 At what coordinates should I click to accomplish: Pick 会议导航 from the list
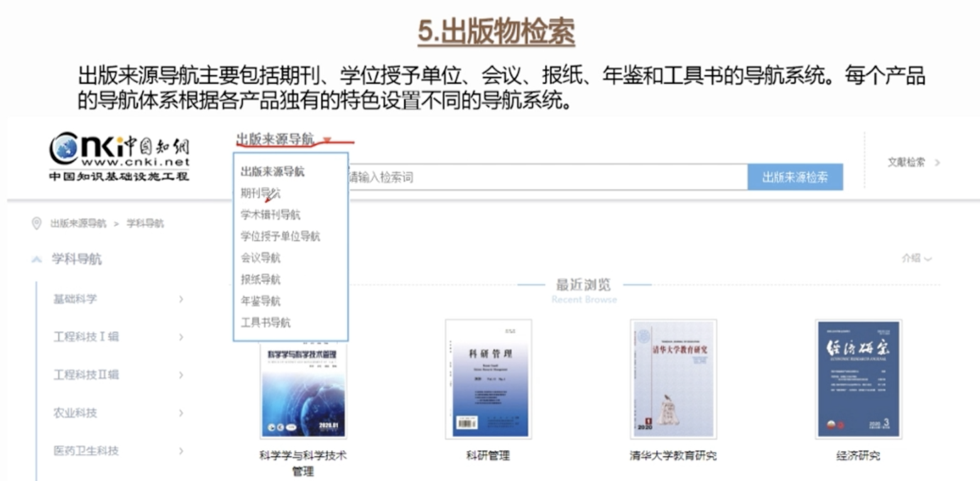click(x=261, y=257)
